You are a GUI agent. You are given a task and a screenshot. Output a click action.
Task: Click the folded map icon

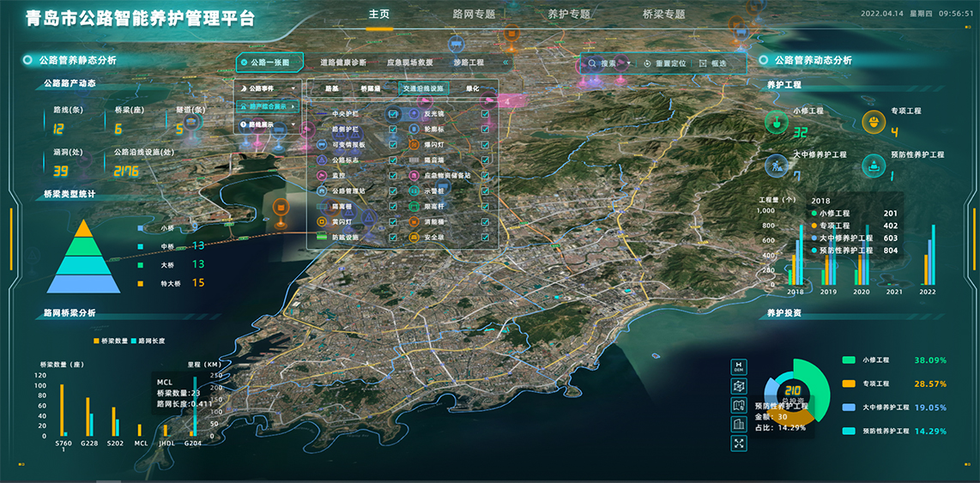[x=739, y=405]
